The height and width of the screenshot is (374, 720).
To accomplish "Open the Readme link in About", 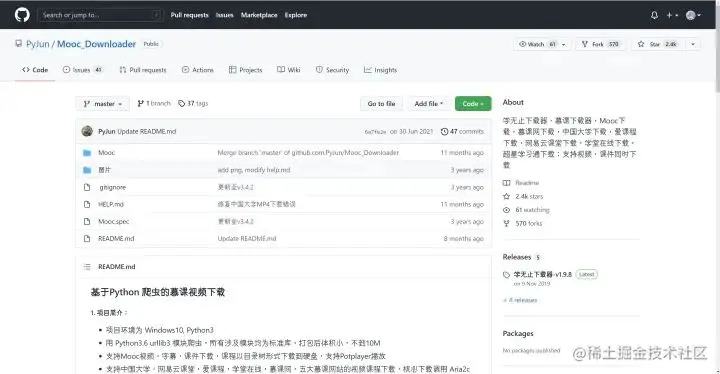I will 521,183.
